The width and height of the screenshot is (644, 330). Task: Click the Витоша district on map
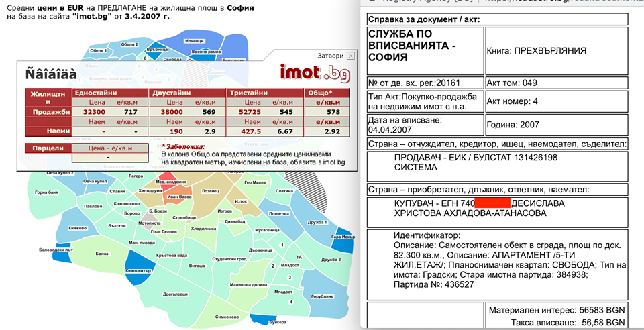pos(197,266)
